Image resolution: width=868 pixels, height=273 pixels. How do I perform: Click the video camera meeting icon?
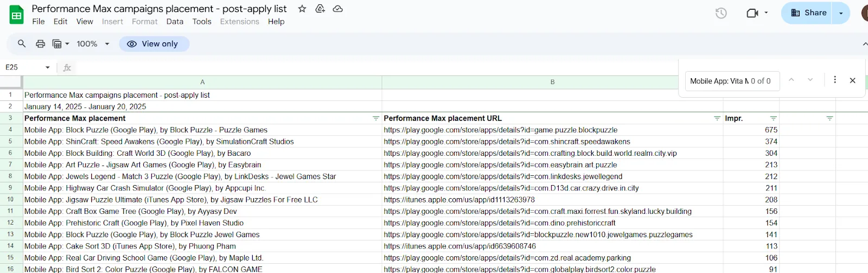tap(752, 13)
